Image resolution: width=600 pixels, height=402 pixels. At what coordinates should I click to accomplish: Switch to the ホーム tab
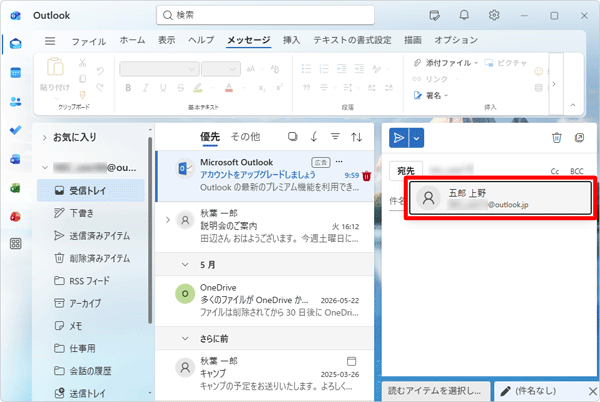(x=132, y=40)
